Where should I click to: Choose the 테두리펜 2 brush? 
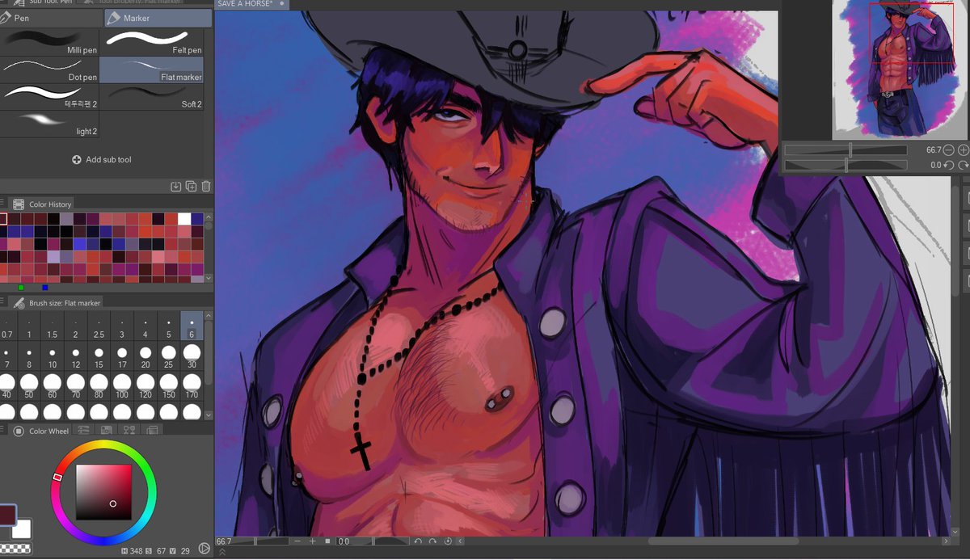[49, 97]
